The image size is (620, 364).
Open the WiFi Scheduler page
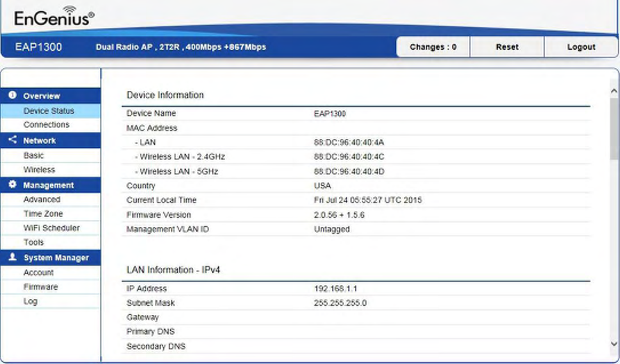[x=50, y=228]
